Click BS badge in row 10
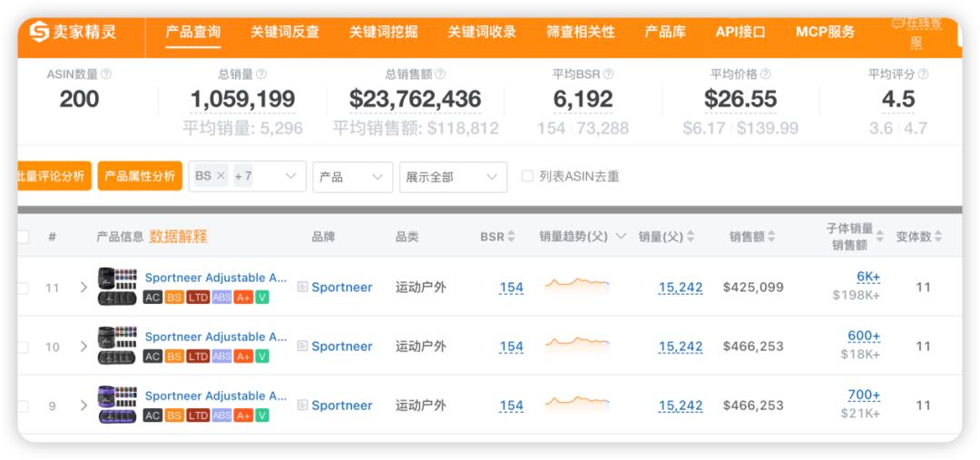Screen dimensions: 980x460 coord(175,357)
